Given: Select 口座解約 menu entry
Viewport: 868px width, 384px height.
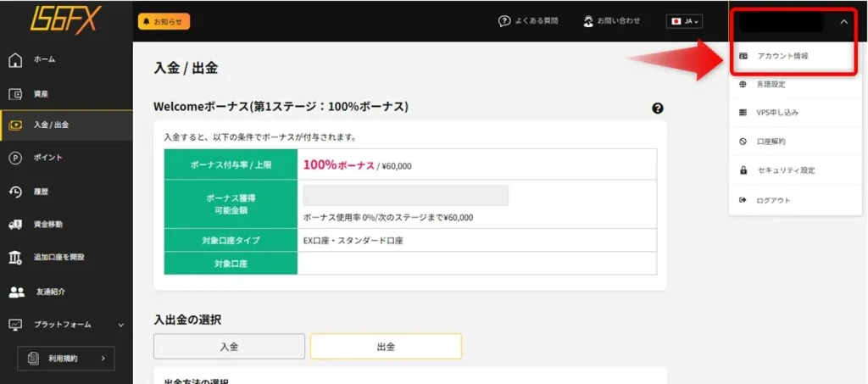Looking at the screenshot, I should point(795,142).
